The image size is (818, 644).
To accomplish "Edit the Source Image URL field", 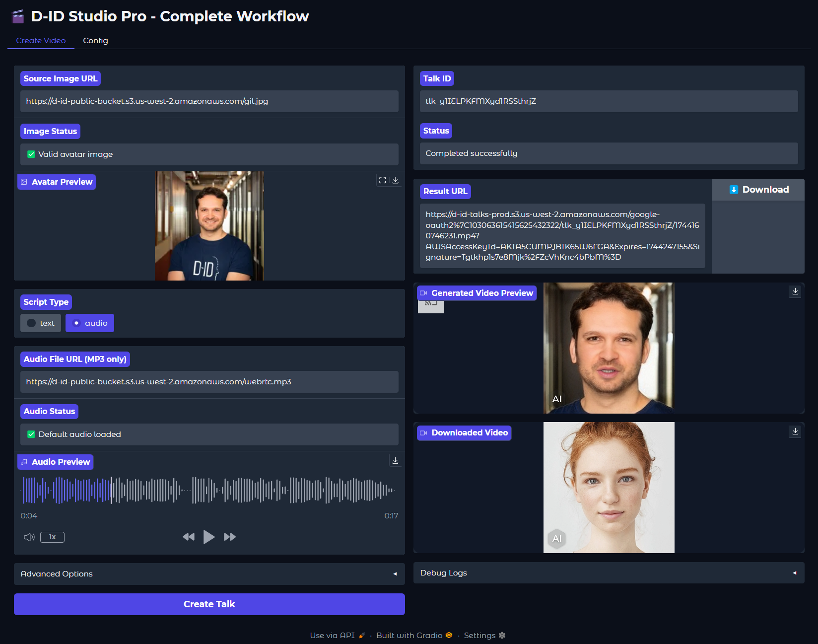I will pos(209,101).
